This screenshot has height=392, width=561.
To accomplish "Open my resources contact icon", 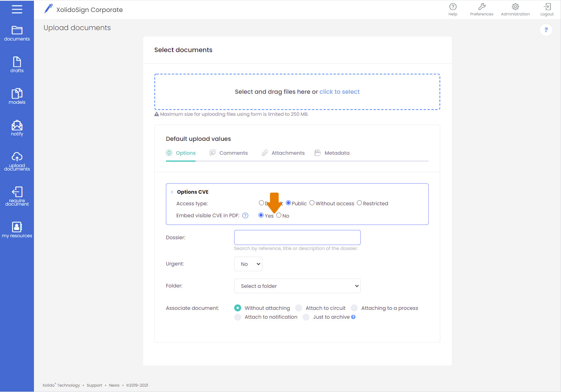I will [x=17, y=226].
